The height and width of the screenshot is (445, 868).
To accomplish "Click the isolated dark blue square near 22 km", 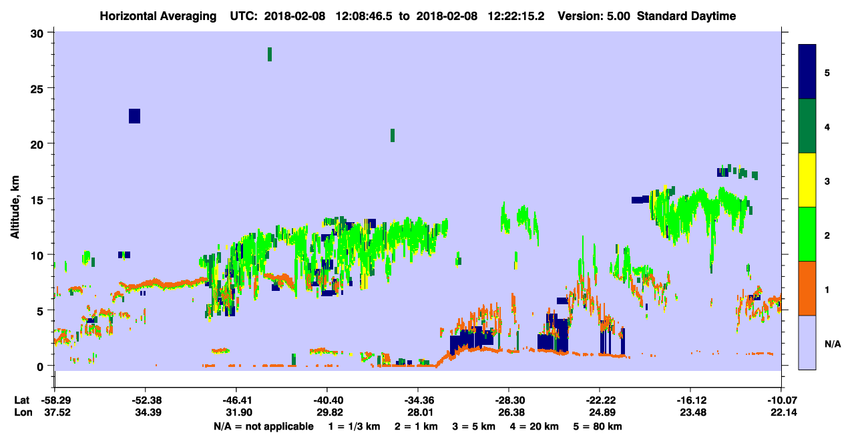I will (134, 115).
